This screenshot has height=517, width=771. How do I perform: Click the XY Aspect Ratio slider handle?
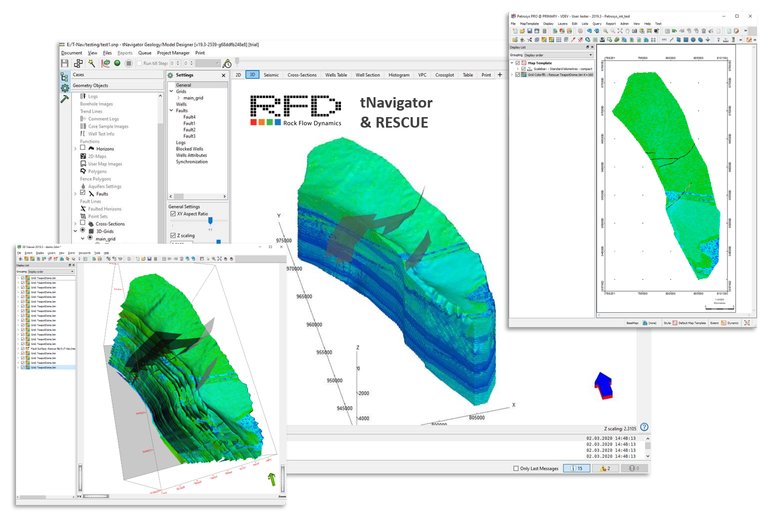click(x=210, y=220)
